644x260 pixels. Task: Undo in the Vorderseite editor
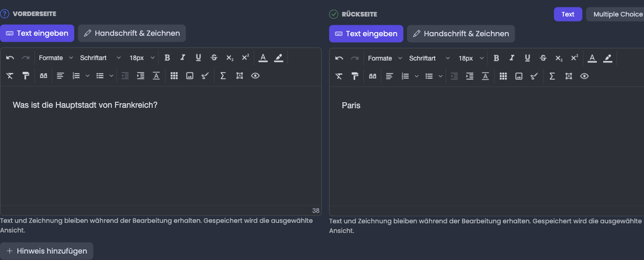coord(10,58)
